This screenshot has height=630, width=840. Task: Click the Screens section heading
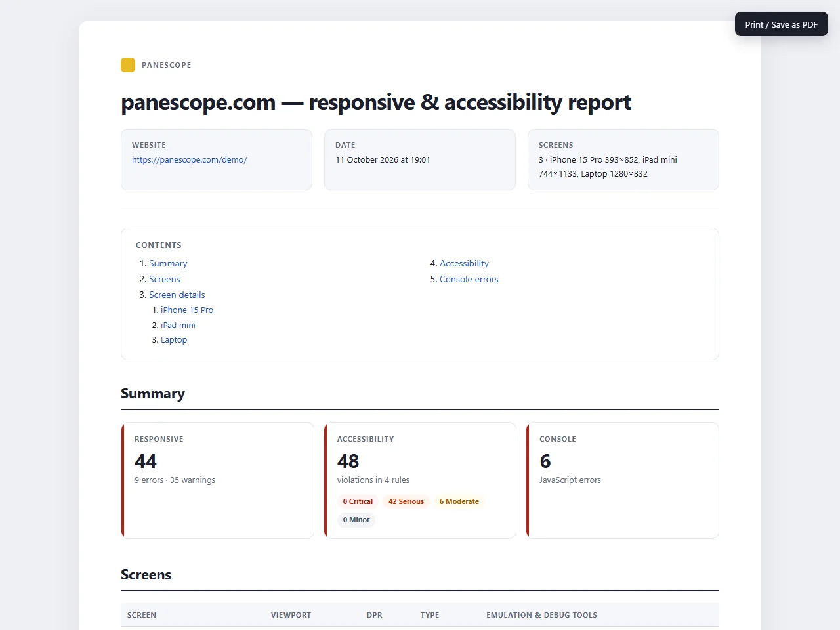[146, 574]
